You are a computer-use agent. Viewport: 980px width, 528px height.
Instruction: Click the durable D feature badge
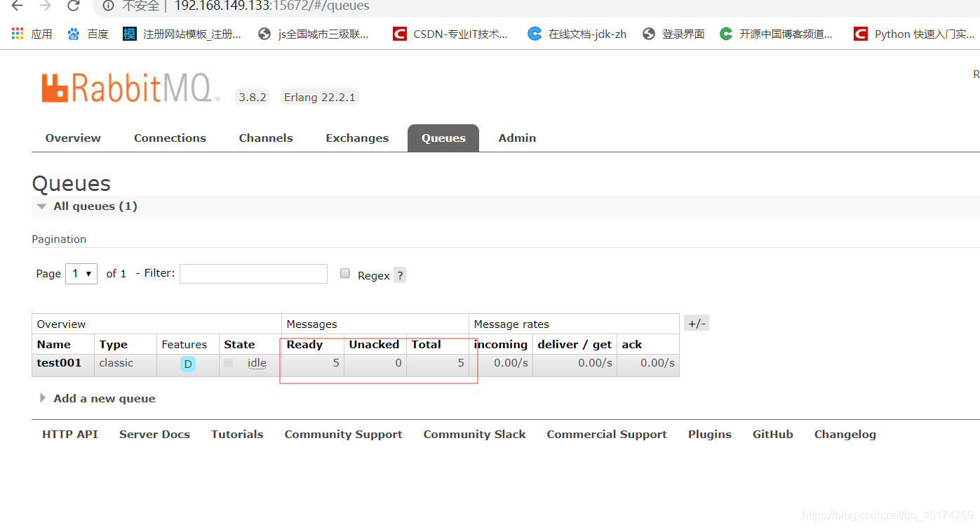click(188, 364)
